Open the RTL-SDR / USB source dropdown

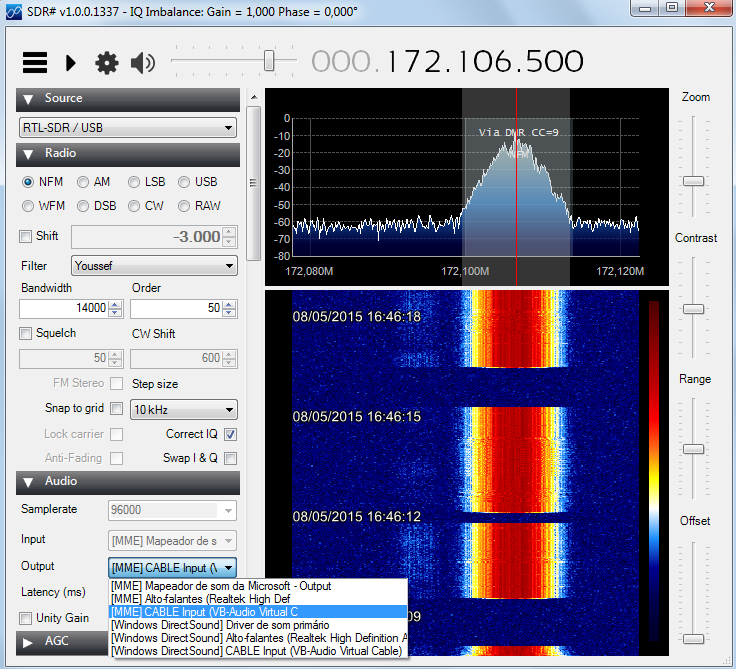128,128
